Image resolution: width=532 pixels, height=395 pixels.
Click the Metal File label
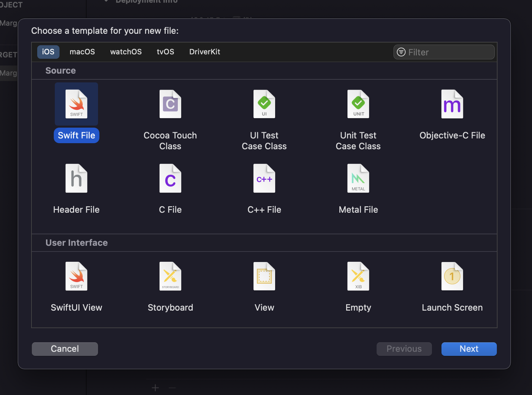(358, 210)
